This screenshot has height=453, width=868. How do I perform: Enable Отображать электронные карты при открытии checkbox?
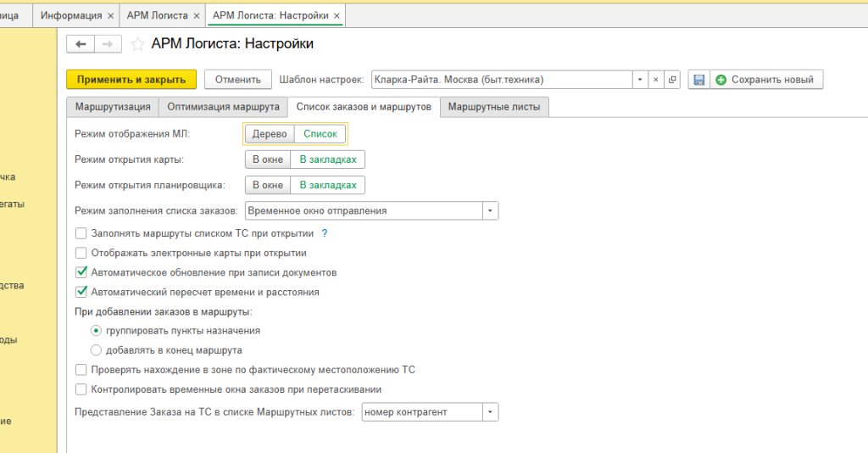[81, 253]
